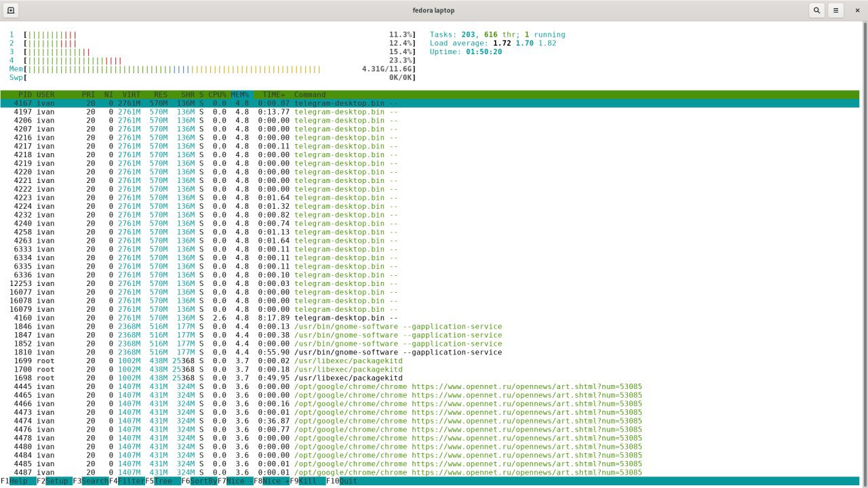Select chrome process PID 4474

point(430,421)
